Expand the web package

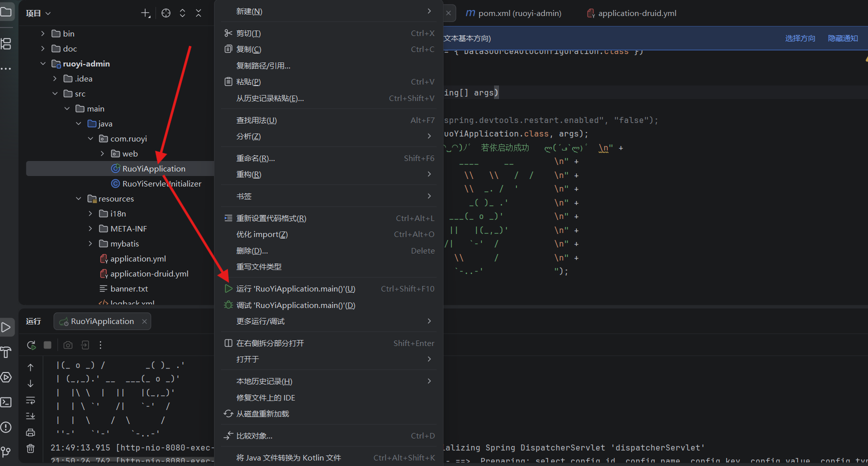pos(102,153)
